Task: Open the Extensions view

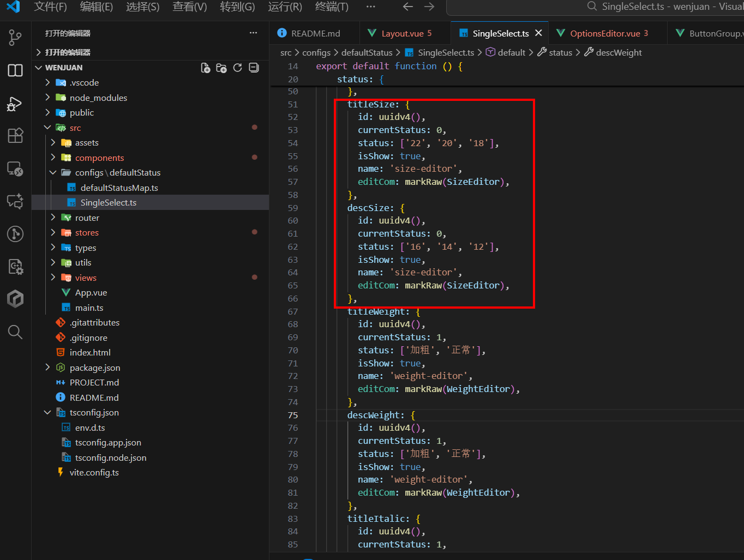Action: tap(15, 135)
